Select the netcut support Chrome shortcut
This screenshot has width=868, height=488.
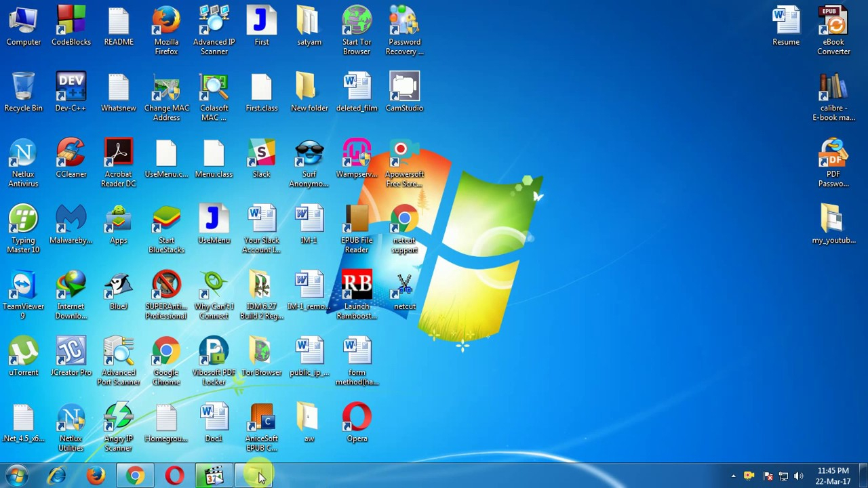click(x=404, y=230)
